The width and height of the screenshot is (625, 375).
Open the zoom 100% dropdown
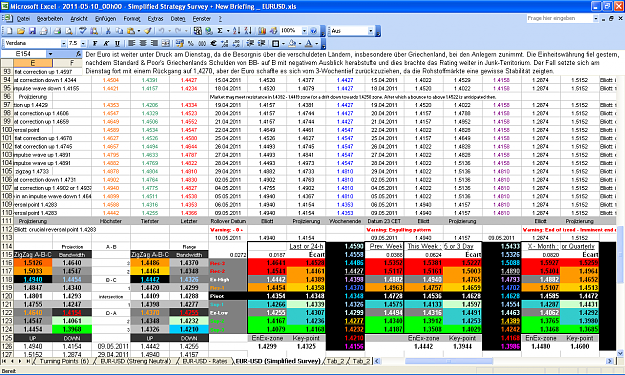[305, 31]
